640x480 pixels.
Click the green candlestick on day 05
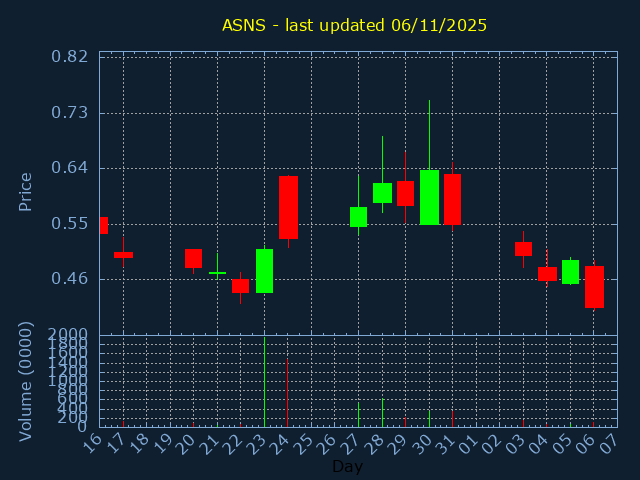point(571,272)
